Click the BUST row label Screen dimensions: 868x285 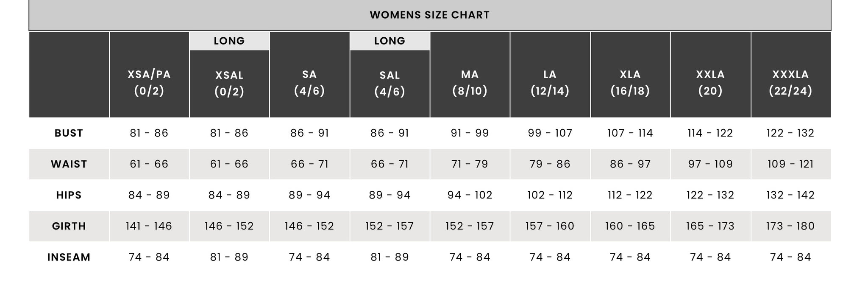(69, 133)
